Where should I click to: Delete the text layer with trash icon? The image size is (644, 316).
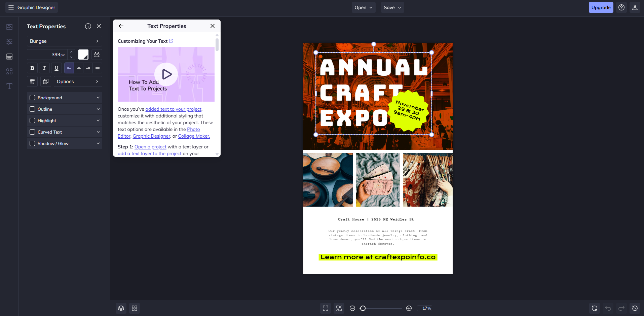pyautogui.click(x=32, y=81)
